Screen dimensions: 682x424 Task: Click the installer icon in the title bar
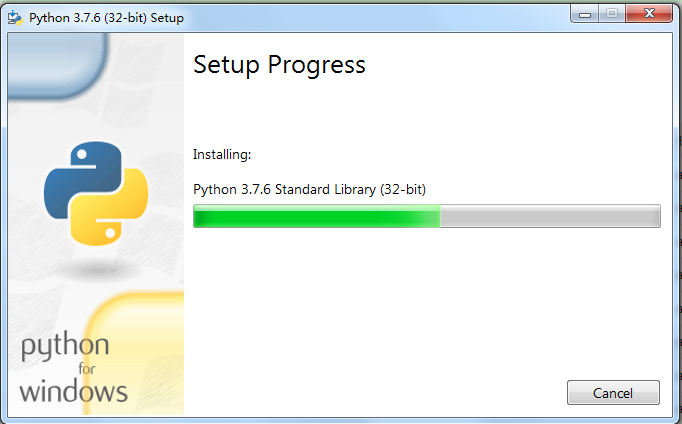click(15, 18)
